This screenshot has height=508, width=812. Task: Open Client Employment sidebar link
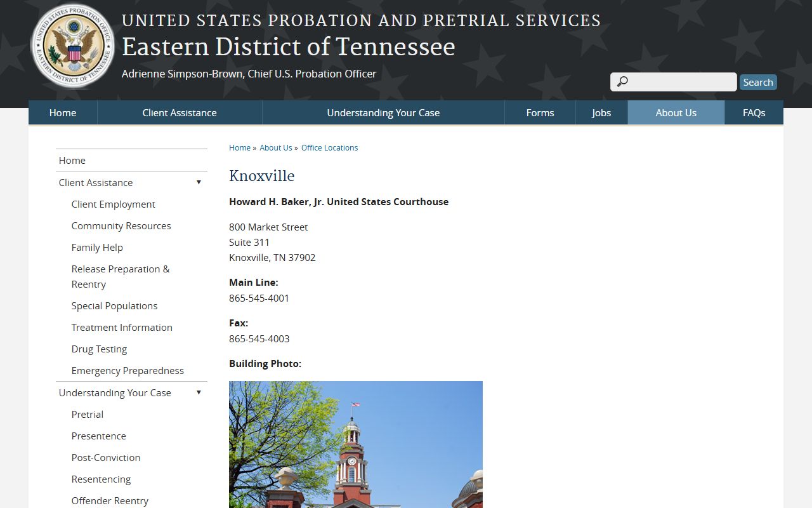tap(113, 204)
